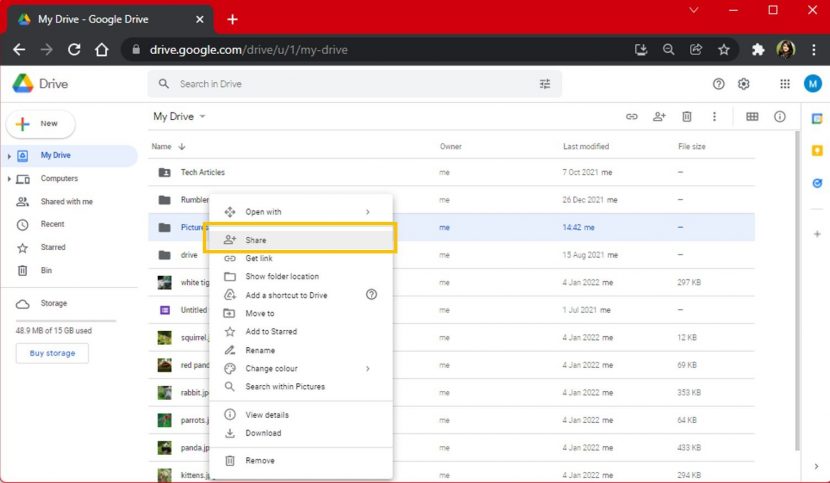
Task: Open the Chrome profile picture
Action: coord(786,50)
